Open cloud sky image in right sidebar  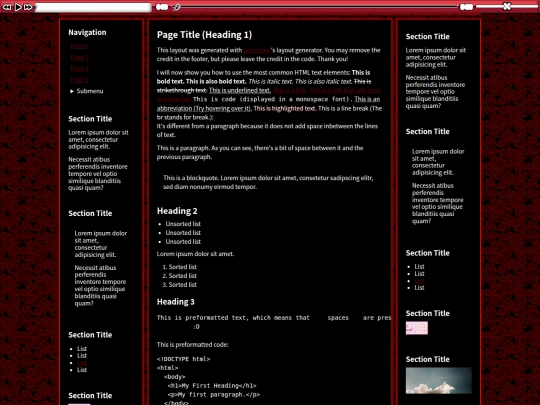(x=438, y=381)
